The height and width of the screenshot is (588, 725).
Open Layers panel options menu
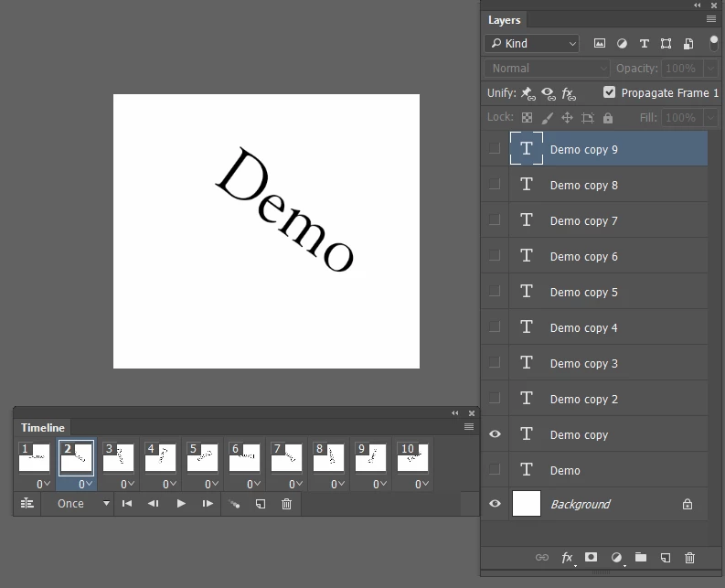[x=711, y=19]
